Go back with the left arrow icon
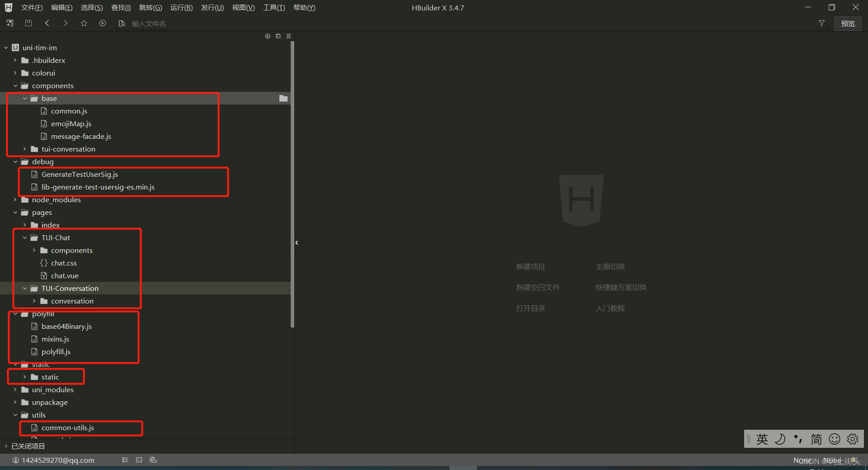The image size is (868, 470). (47, 23)
